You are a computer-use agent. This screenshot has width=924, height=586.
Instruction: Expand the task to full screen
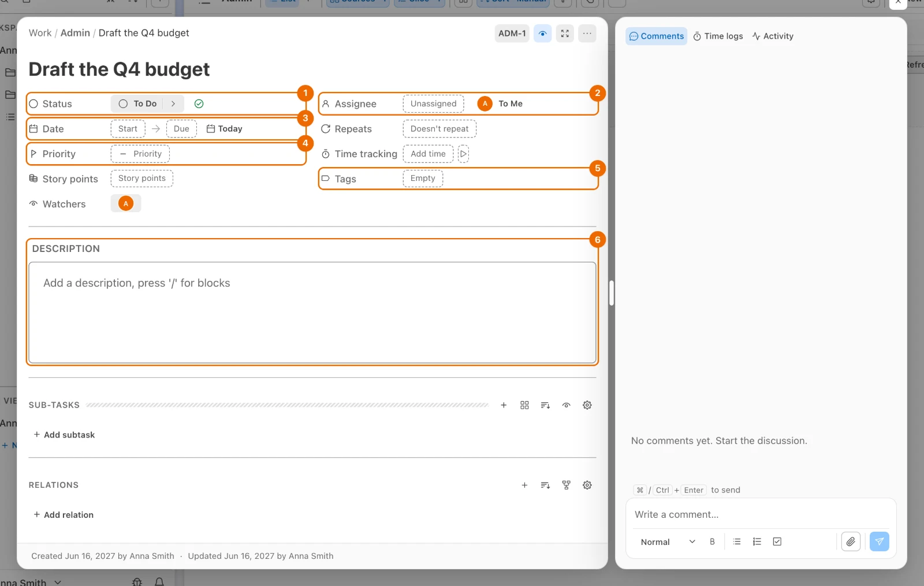[x=565, y=34]
